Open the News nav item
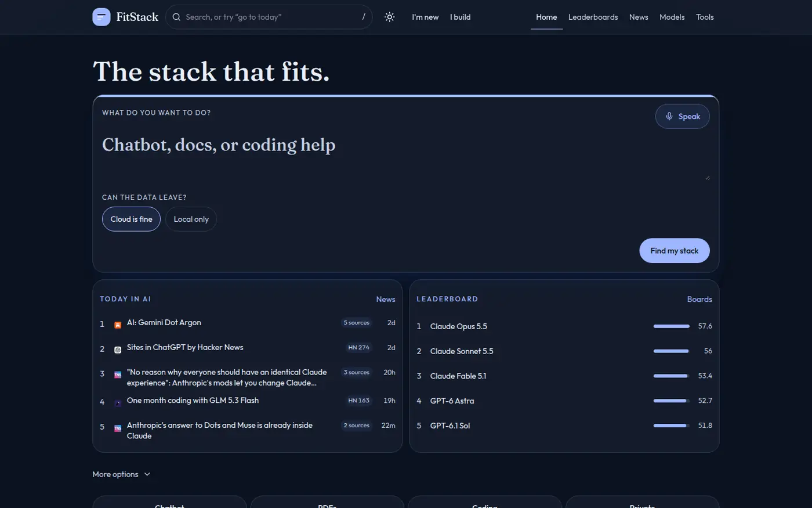The height and width of the screenshot is (508, 812). click(x=639, y=17)
